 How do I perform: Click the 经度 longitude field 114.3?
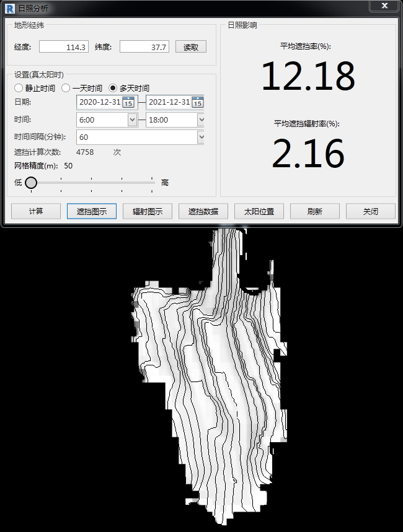pyautogui.click(x=64, y=47)
